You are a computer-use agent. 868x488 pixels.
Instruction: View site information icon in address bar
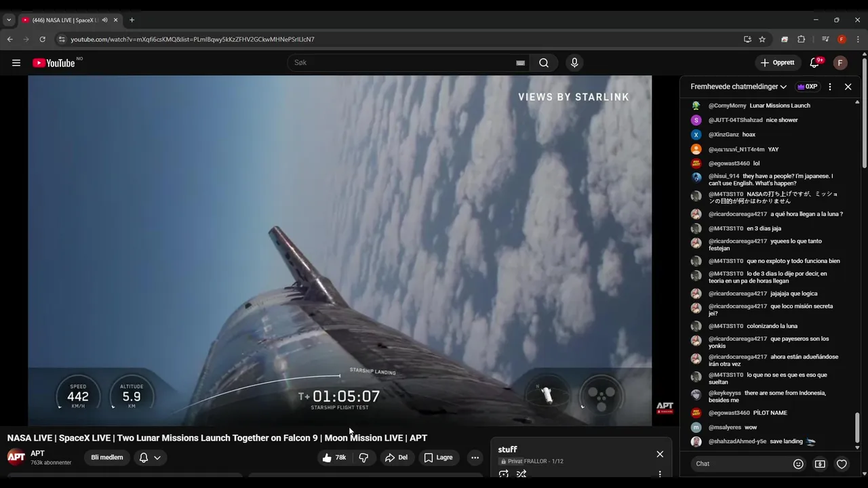coord(62,39)
